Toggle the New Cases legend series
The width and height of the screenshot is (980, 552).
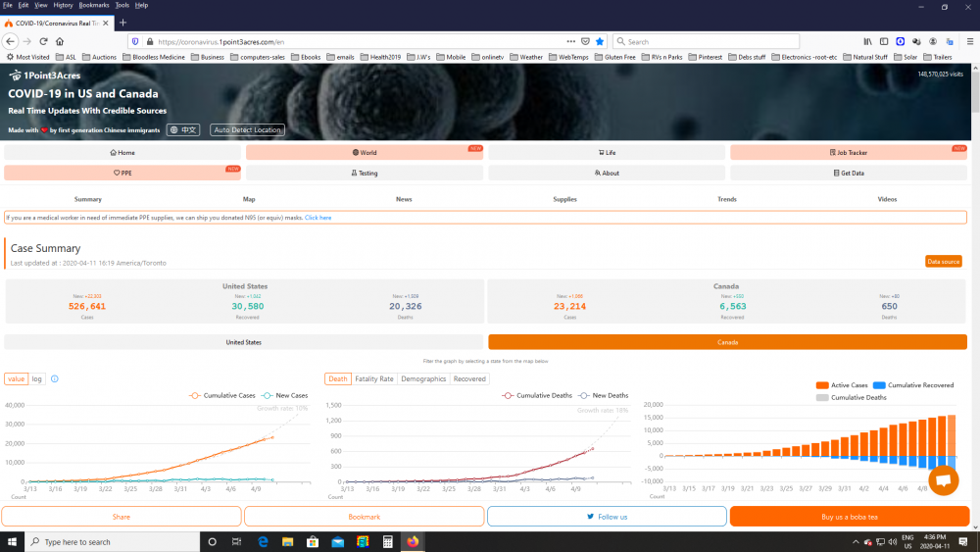pyautogui.click(x=285, y=395)
